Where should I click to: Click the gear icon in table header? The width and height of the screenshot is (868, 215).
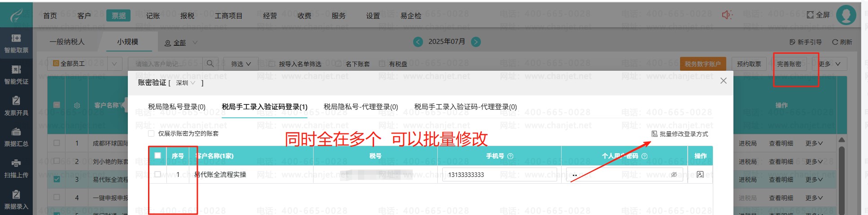[x=77, y=105]
